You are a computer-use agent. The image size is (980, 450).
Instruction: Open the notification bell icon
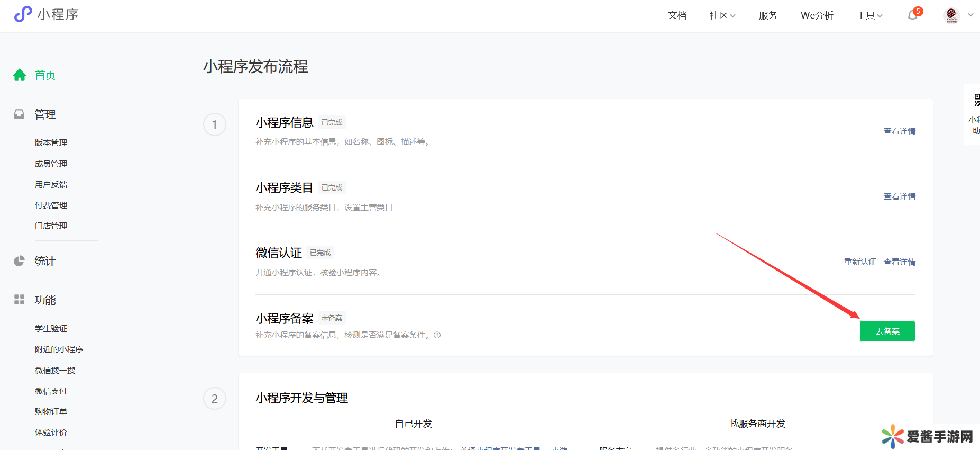coord(912,15)
